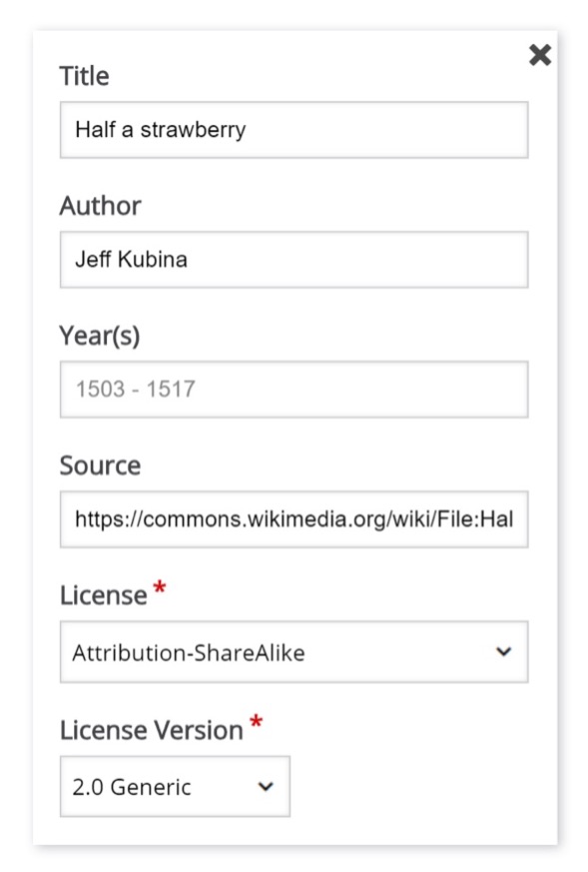
Task: Click the Author field label
Action: click(101, 205)
